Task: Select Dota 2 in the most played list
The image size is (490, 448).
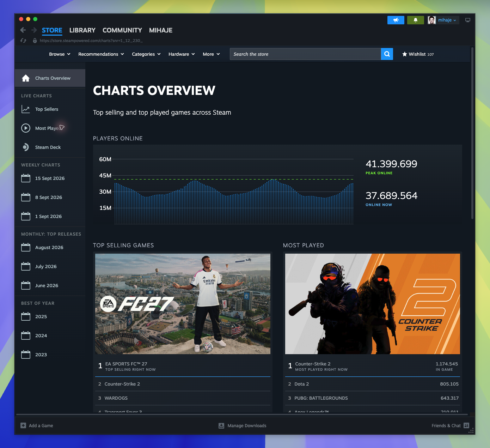Action: tap(373, 384)
